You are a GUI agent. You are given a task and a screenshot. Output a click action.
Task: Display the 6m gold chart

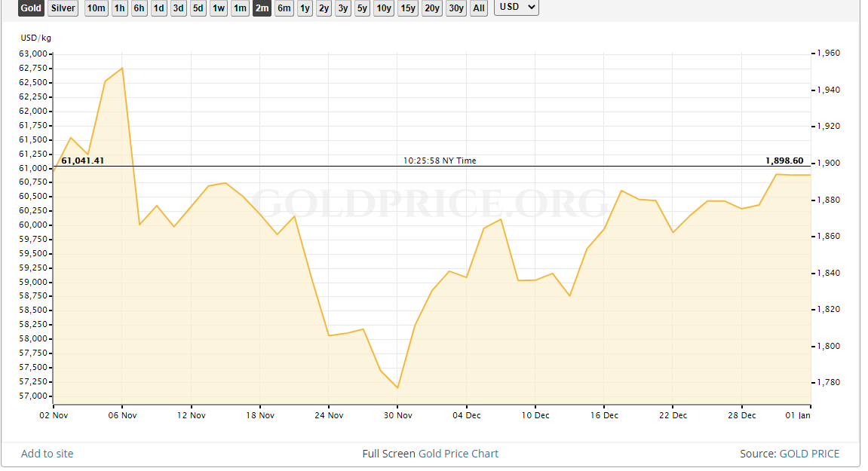(x=284, y=8)
